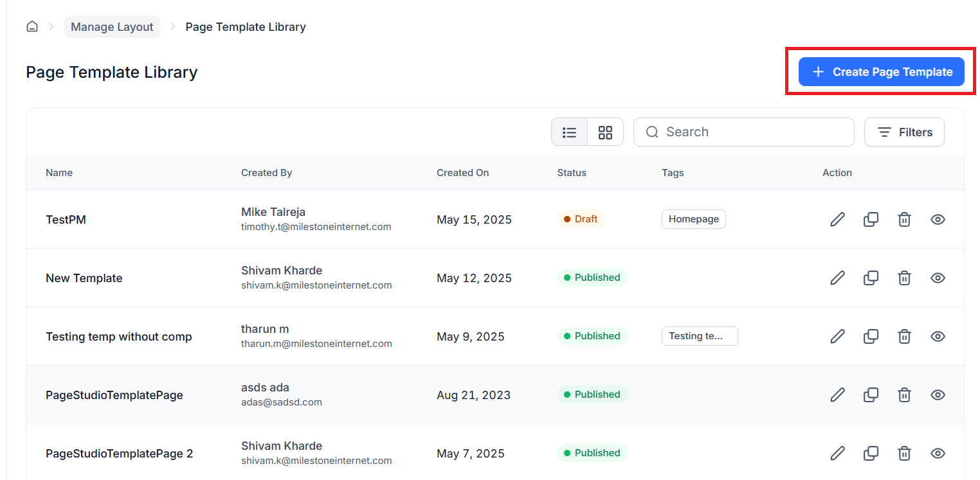
Task: Click the Draft status badge
Action: click(581, 219)
